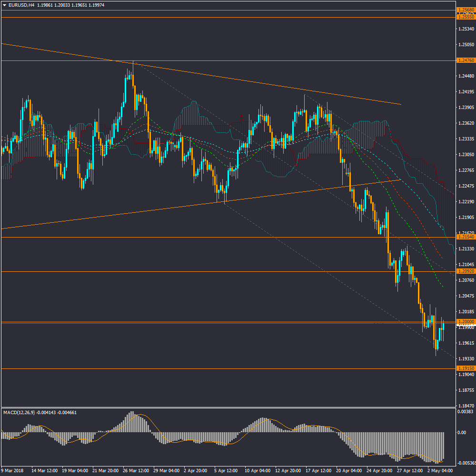Click the 2 May 04:00 time axis label

pyautogui.click(x=441, y=470)
